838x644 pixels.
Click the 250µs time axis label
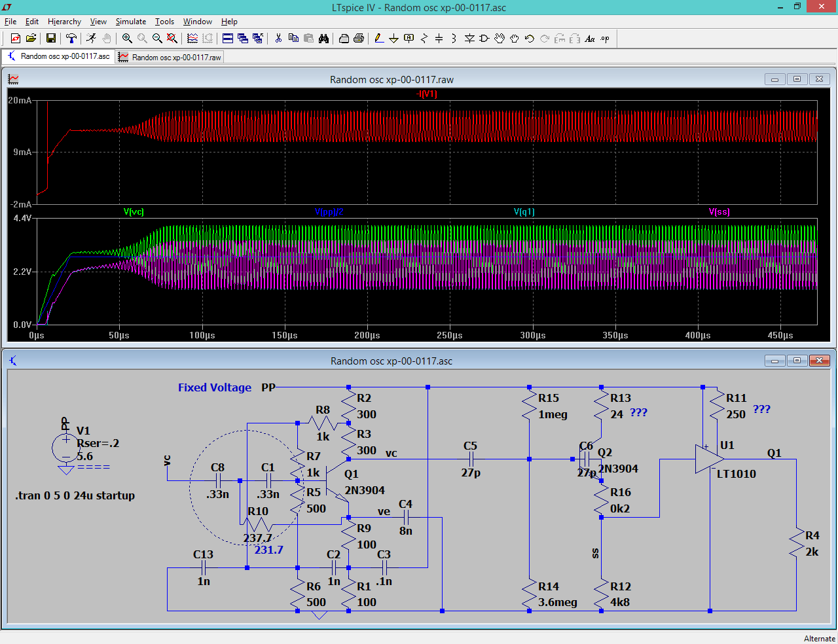(449, 335)
